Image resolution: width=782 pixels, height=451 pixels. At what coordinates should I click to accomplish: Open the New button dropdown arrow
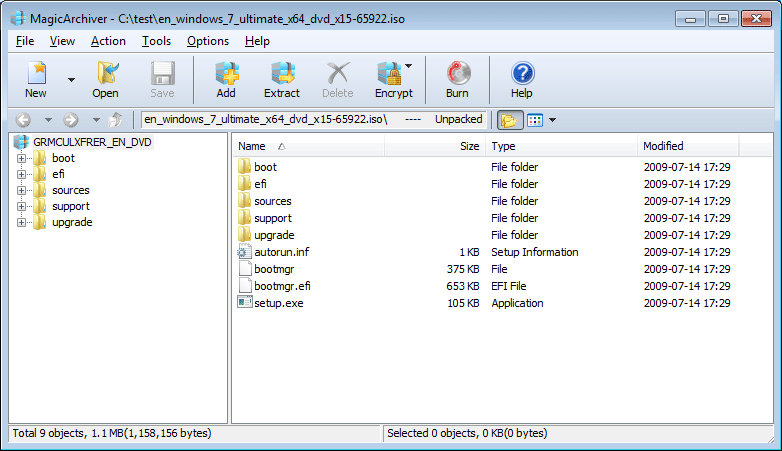71,80
